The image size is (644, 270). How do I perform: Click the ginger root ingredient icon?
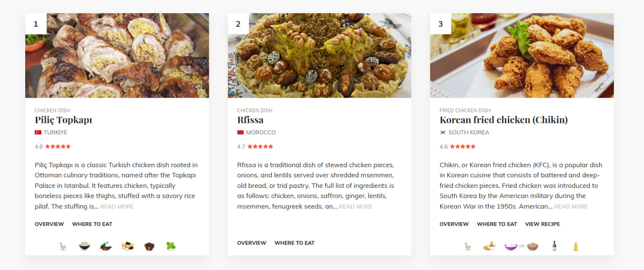pyautogui.click(x=489, y=246)
